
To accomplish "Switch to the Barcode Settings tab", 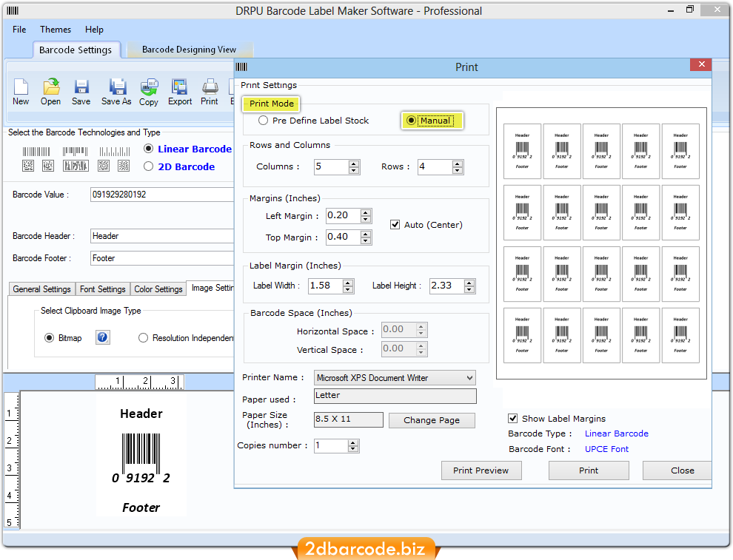I will (76, 50).
